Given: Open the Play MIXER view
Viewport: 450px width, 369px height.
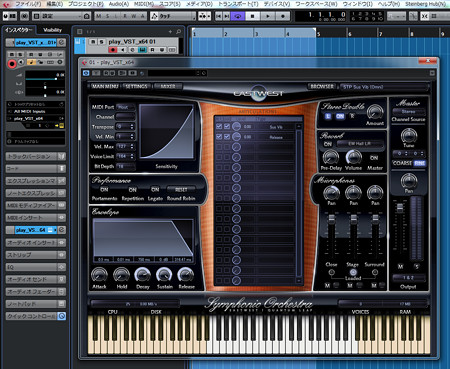Looking at the screenshot, I should click(x=168, y=86).
